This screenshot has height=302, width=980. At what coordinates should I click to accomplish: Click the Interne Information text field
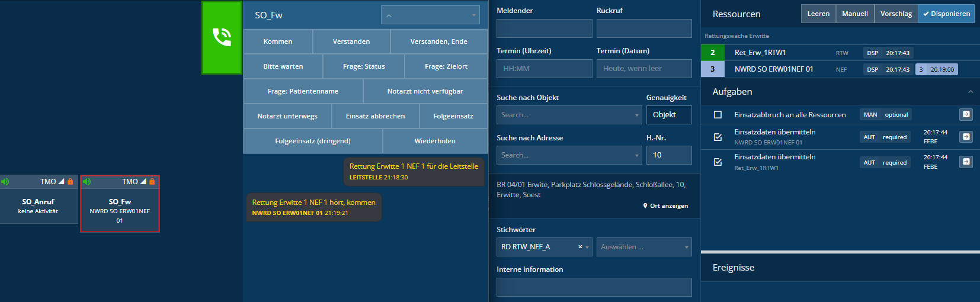click(x=594, y=287)
